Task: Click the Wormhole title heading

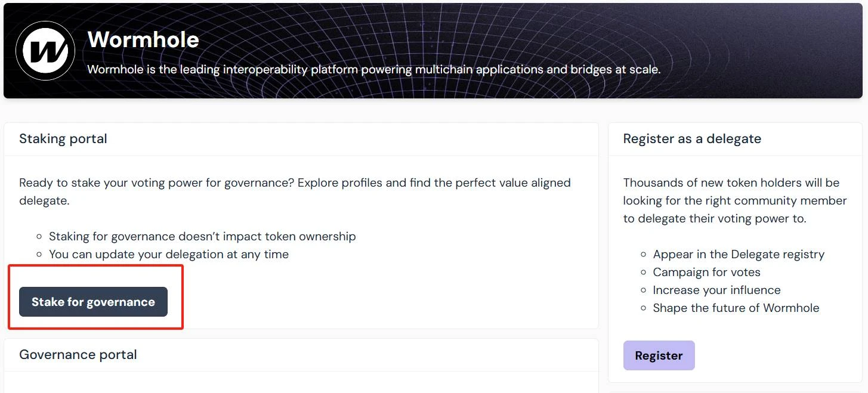Action: click(143, 39)
